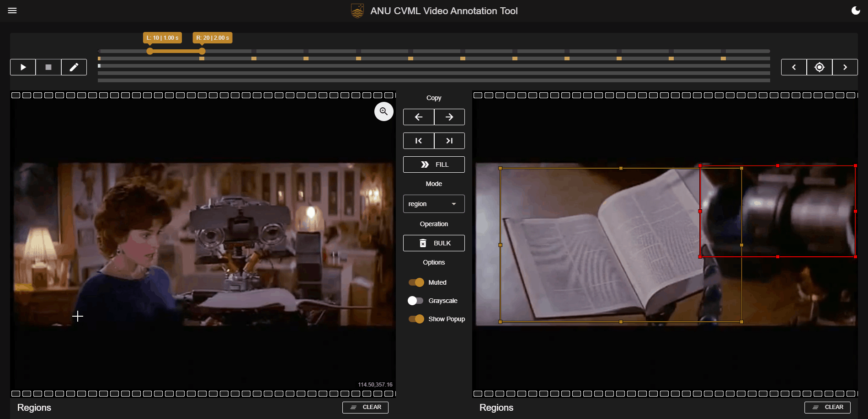Open the zoom magnifier on left canvas
The width and height of the screenshot is (868, 419).
click(384, 111)
